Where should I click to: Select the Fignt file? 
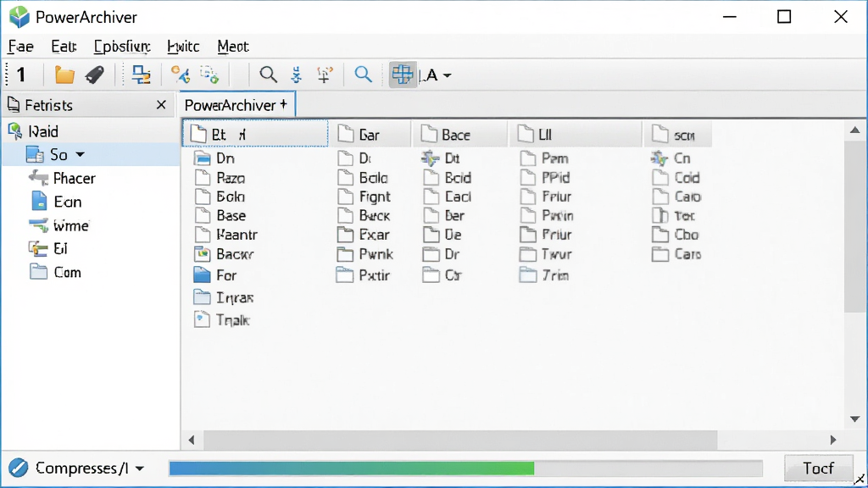tap(364, 197)
